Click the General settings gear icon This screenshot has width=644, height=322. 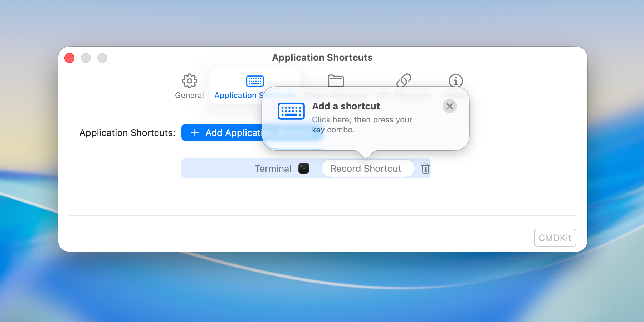pyautogui.click(x=189, y=81)
